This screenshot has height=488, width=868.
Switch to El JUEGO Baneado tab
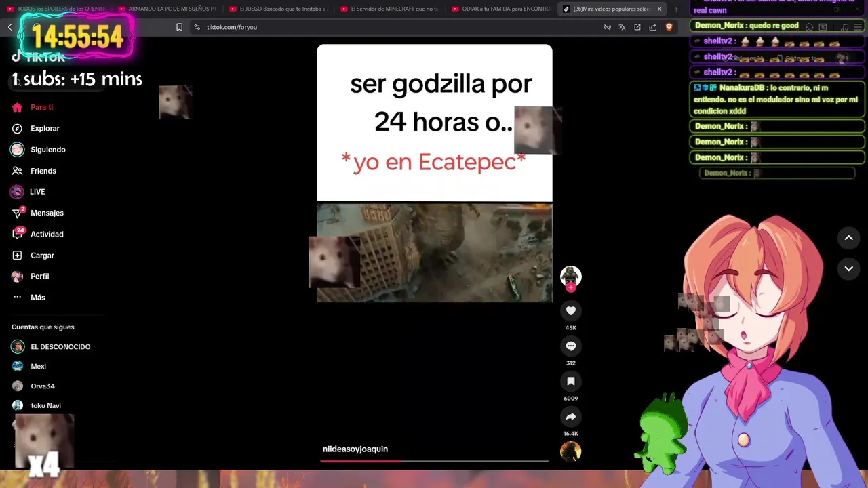click(x=278, y=9)
